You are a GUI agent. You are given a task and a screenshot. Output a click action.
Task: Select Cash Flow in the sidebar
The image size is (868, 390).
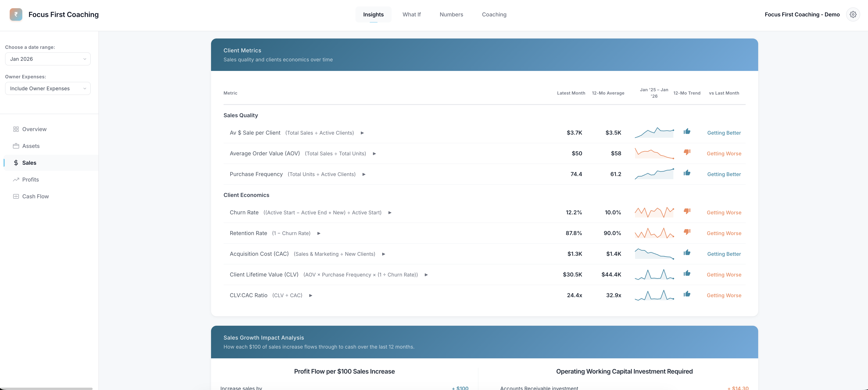pyautogui.click(x=35, y=196)
